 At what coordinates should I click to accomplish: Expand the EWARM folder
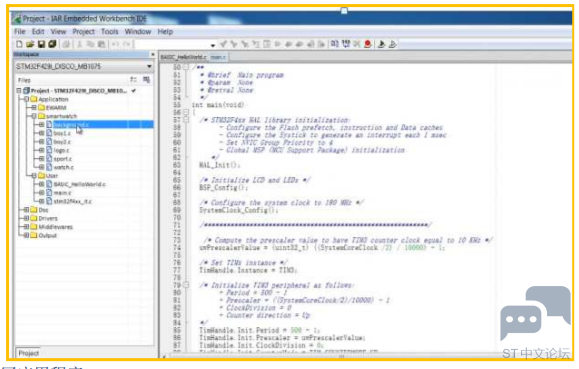[x=34, y=107]
